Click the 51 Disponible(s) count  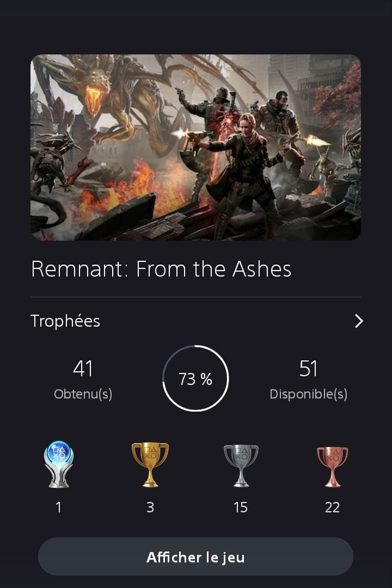tap(308, 379)
